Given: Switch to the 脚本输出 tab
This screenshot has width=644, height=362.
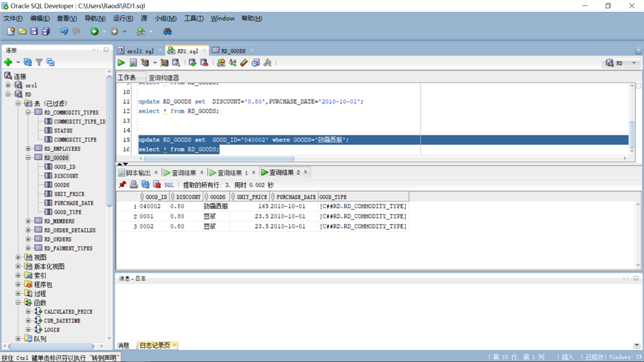Looking at the screenshot, I should tap(138, 172).
